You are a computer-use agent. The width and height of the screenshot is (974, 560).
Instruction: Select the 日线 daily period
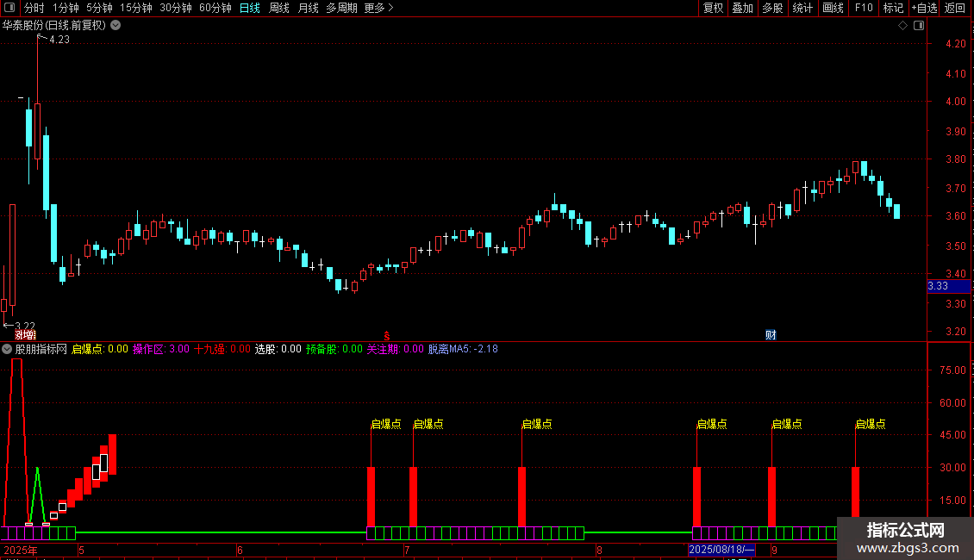pyautogui.click(x=250, y=8)
